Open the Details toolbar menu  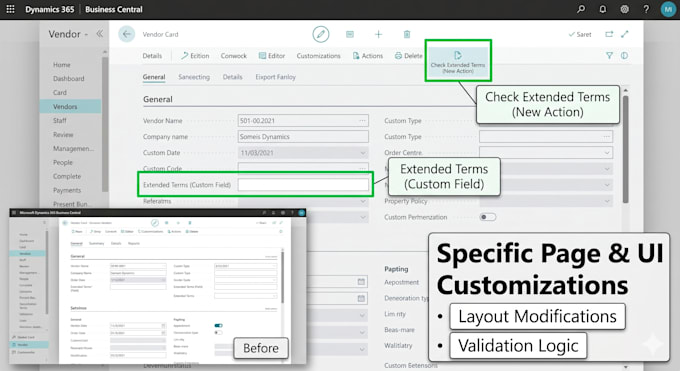coord(152,56)
